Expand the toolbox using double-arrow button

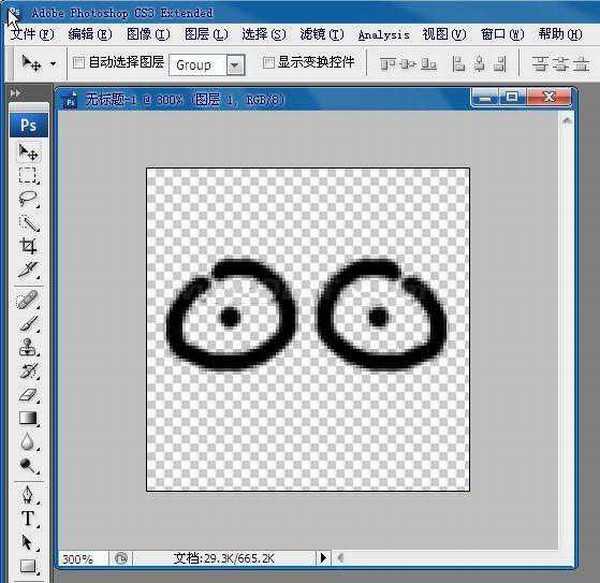click(15, 93)
